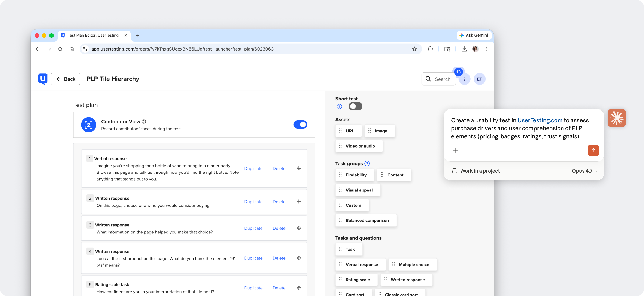Screen dimensions: 644x296
Task: Click the Task groups help icon
Action: [367, 163]
